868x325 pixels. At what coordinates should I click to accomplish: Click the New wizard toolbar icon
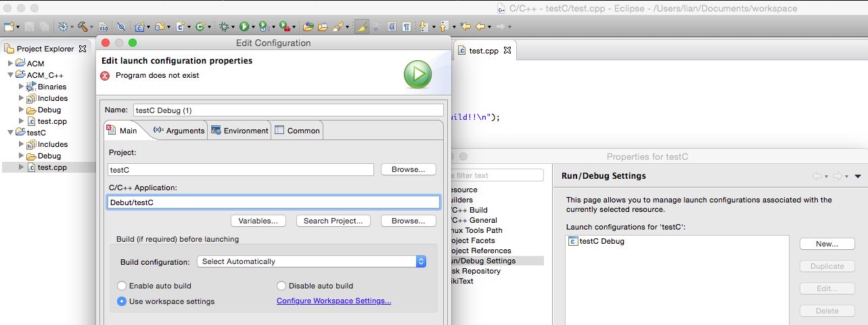(8, 26)
